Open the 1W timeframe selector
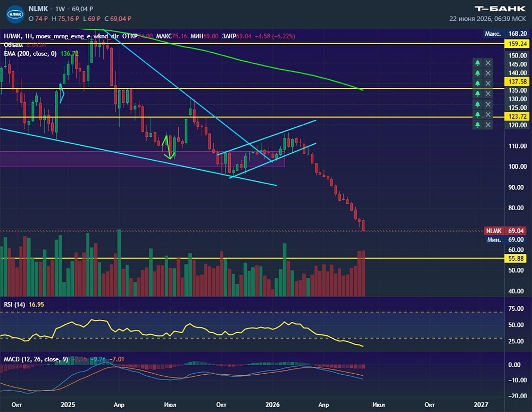Screen dimensions: 532x412 pyautogui.click(x=60, y=9)
